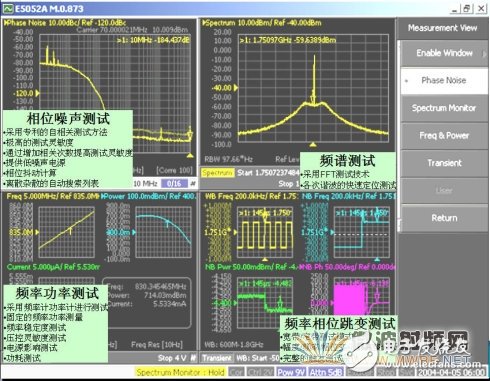Click the Current 5.000µA/ Ref trace title

53,267
